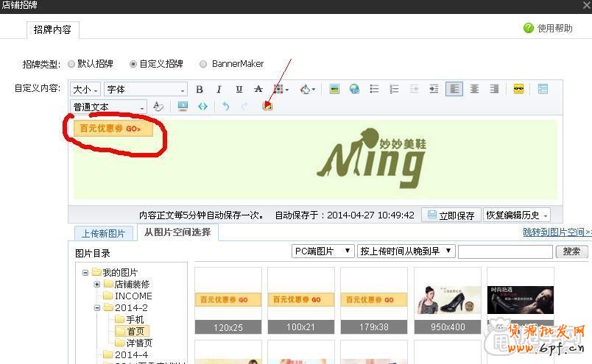The width and height of the screenshot is (592, 364).
Task: Open the 字体 font family dropdown
Action: pyautogui.click(x=146, y=90)
